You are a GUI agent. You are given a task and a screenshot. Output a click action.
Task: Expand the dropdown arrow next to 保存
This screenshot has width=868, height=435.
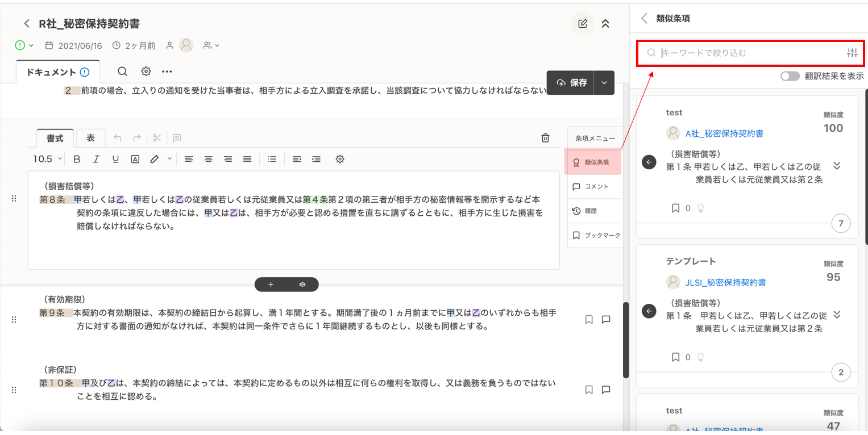[x=604, y=83]
